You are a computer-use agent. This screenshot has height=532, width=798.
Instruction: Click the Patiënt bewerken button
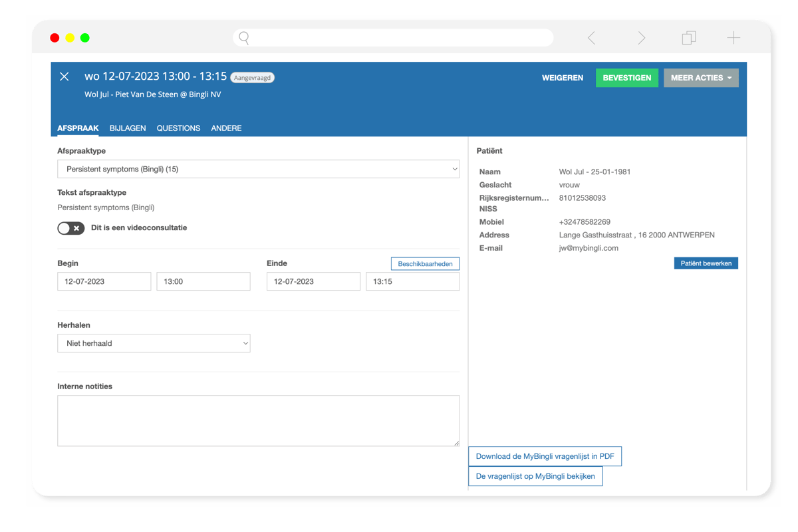pyautogui.click(x=706, y=263)
